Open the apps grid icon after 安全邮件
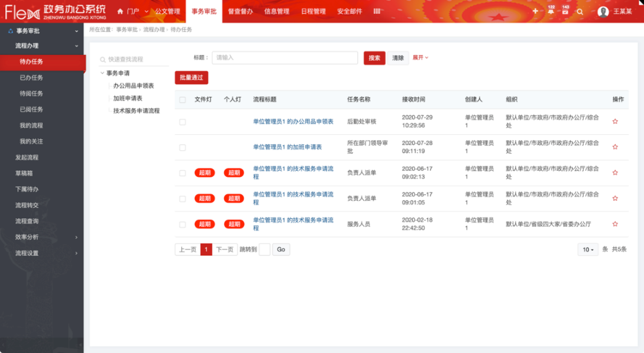Viewport: 644px width, 353px height. pos(377,11)
